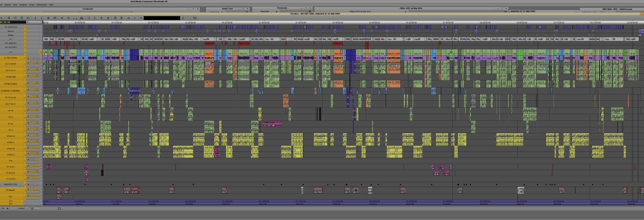Select the V1 video track button

(10, 52)
